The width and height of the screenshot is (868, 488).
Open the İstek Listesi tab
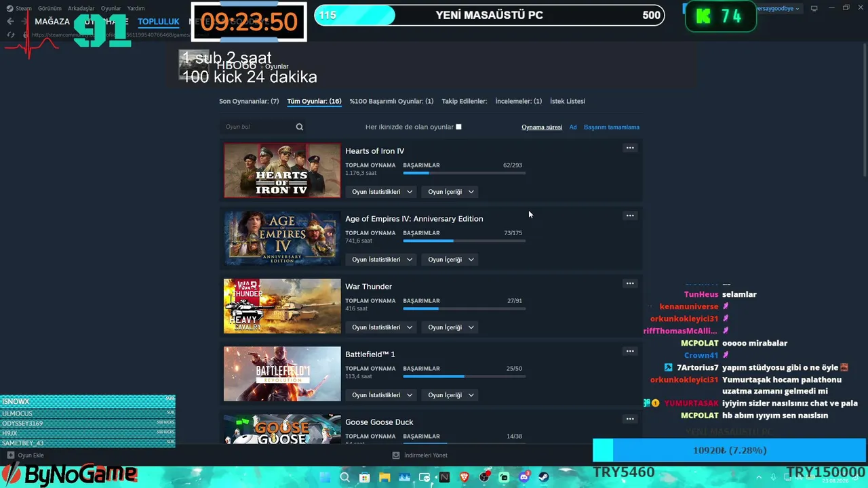(x=568, y=101)
